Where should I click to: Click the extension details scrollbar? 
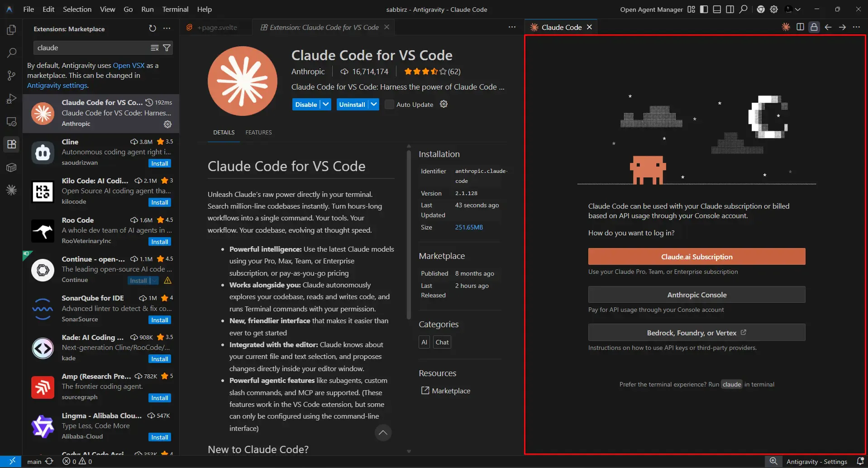(x=409, y=235)
